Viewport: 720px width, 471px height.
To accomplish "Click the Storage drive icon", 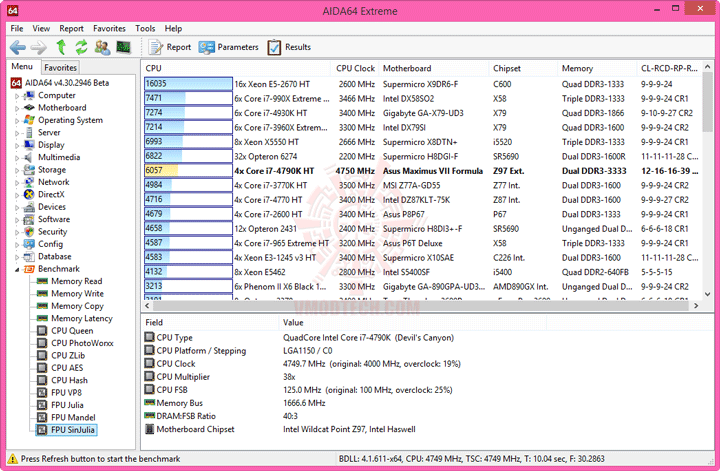I will (29, 170).
